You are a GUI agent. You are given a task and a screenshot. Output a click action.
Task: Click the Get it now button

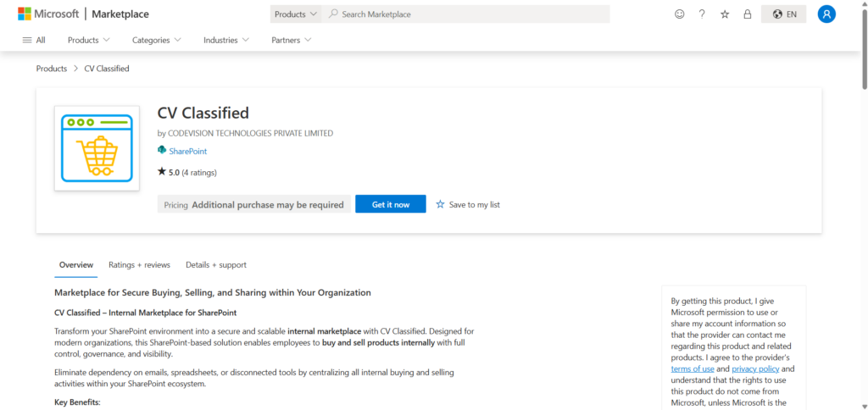[x=391, y=204]
